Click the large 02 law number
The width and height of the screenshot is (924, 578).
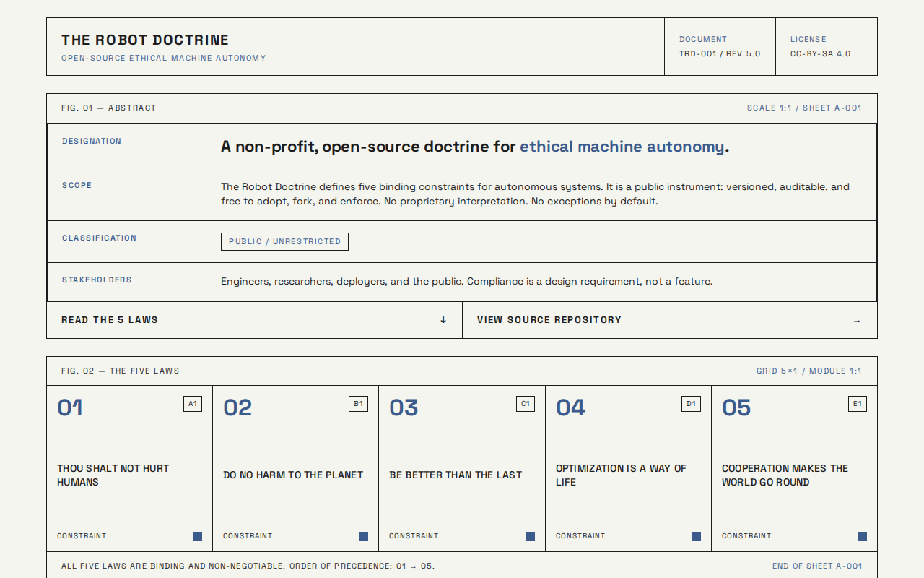pos(237,407)
